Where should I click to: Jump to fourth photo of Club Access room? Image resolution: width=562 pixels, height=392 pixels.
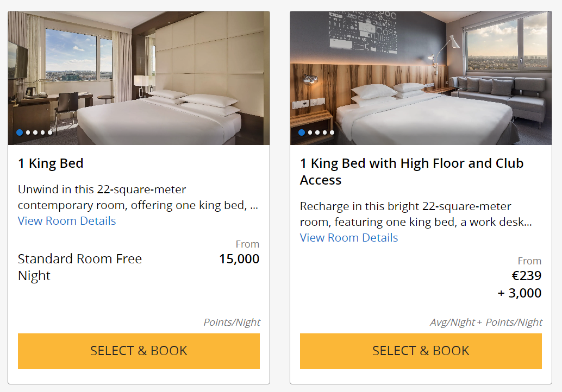tap(324, 132)
